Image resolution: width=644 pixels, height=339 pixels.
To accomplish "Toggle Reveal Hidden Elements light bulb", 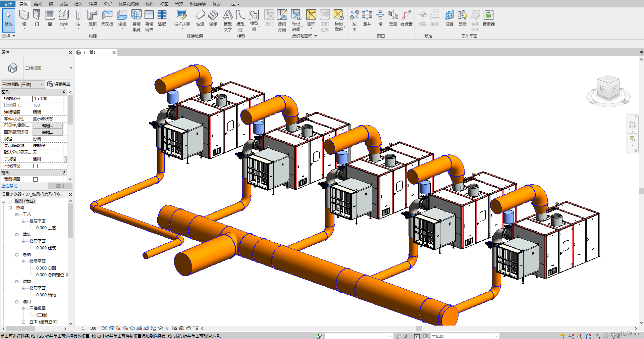I will click(167, 328).
